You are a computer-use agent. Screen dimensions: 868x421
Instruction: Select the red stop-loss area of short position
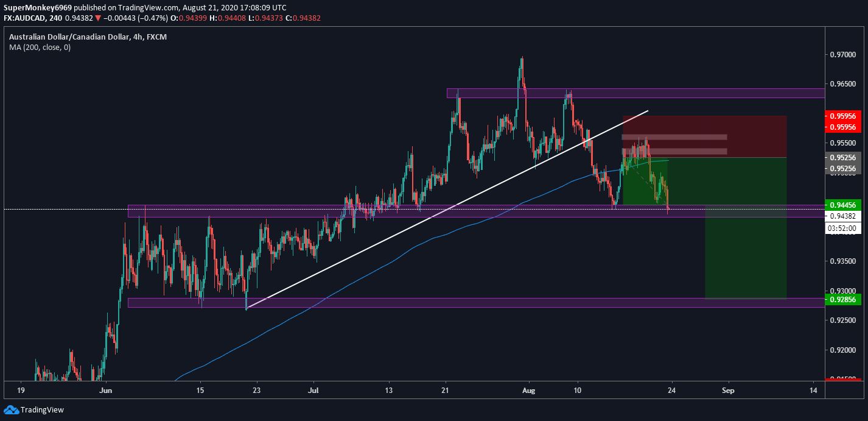tap(704, 136)
